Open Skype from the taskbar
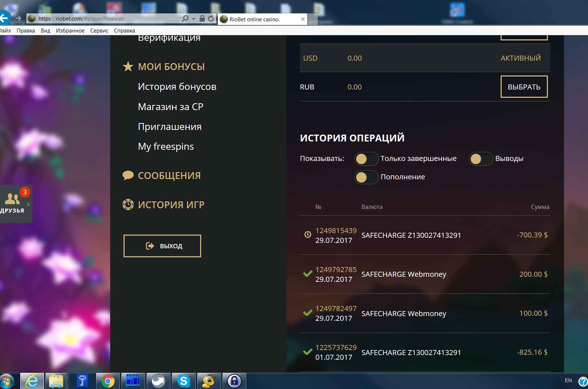The height and width of the screenshot is (389, 588). [183, 381]
